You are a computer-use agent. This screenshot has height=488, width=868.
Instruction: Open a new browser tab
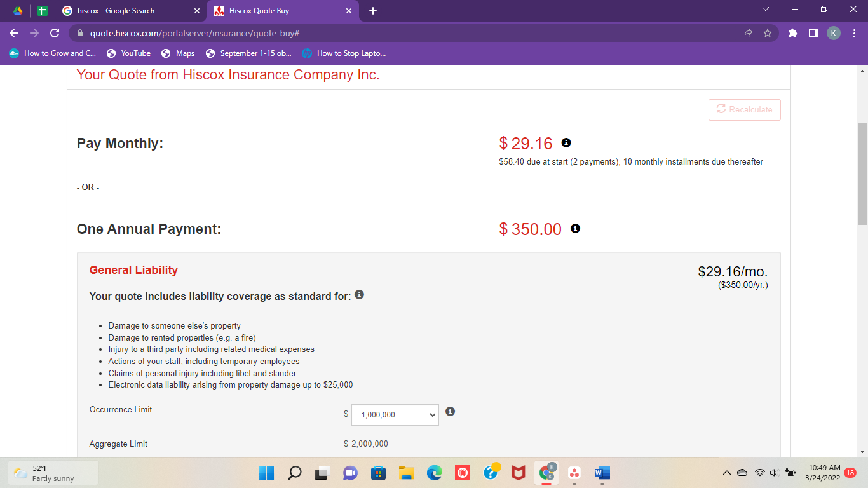373,11
